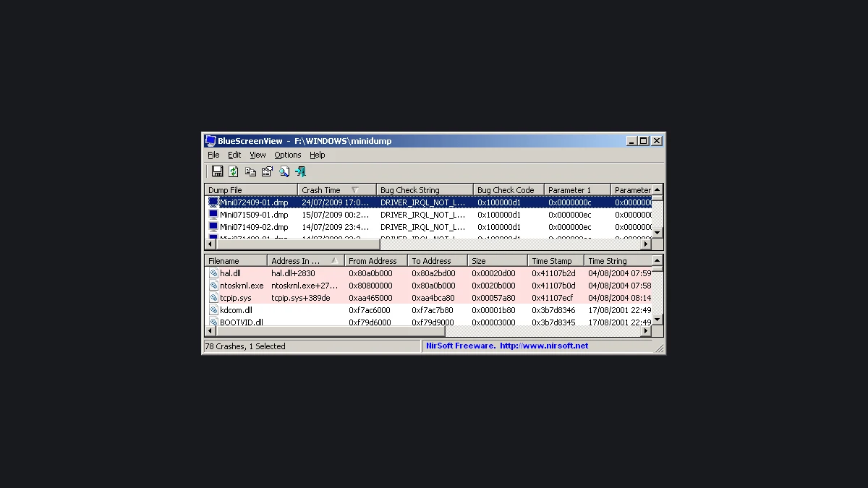Sort by the Time String column header
This screenshot has height=488, width=868.
(618, 261)
